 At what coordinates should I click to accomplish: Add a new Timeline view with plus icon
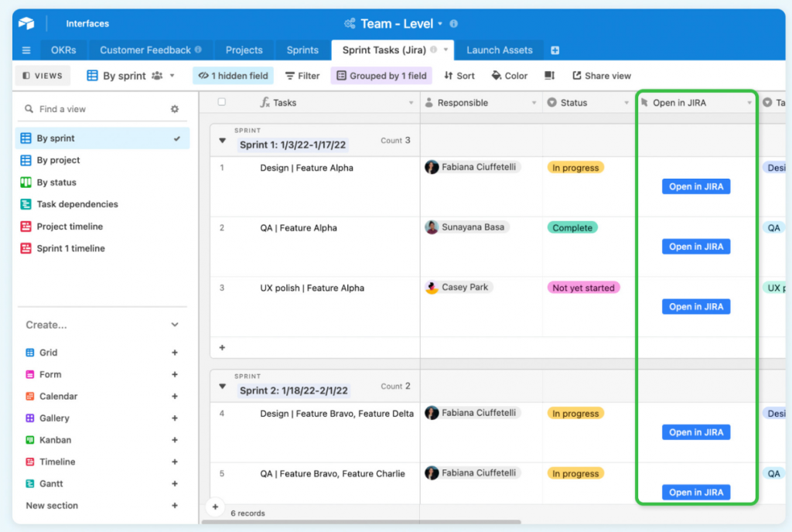(174, 462)
